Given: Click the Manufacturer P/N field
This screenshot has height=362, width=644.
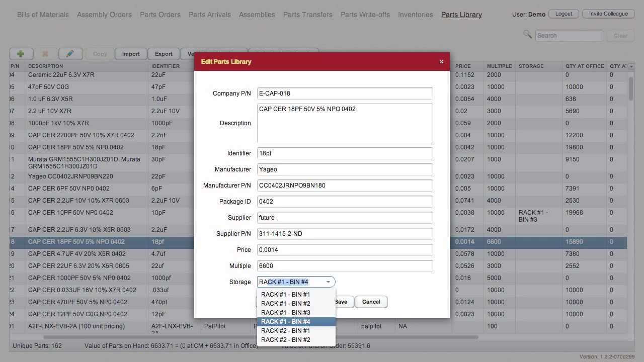Looking at the screenshot, I should (x=345, y=186).
